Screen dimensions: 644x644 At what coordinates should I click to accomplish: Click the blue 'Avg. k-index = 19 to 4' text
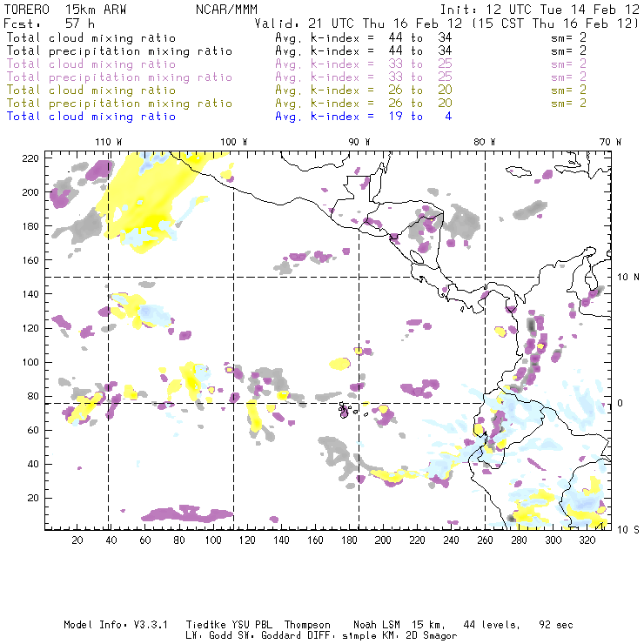[364, 117]
